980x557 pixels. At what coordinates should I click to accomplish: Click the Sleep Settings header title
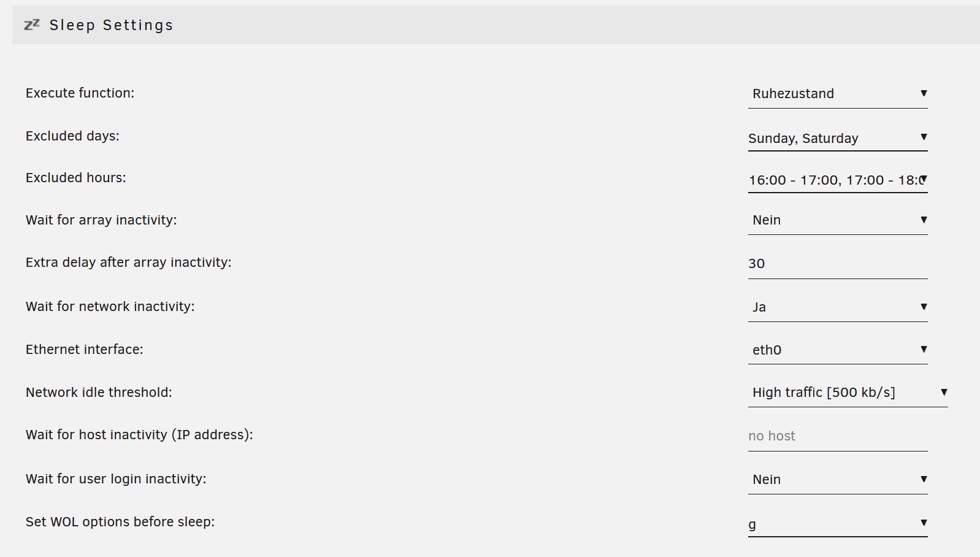111,25
